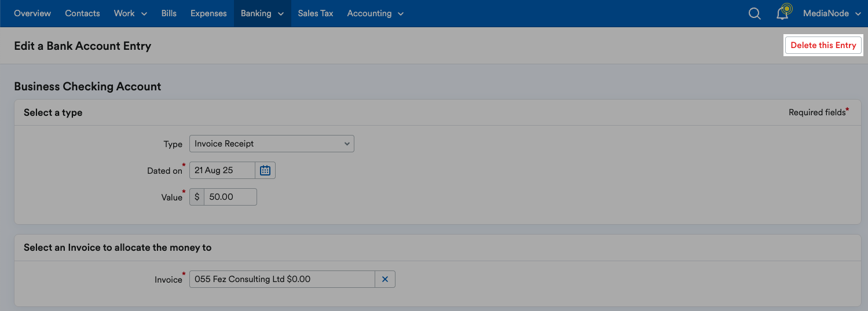Screen dimensions: 868x311
Task: Open the Type dropdown showing Invoice Receipt
Action: [272, 144]
